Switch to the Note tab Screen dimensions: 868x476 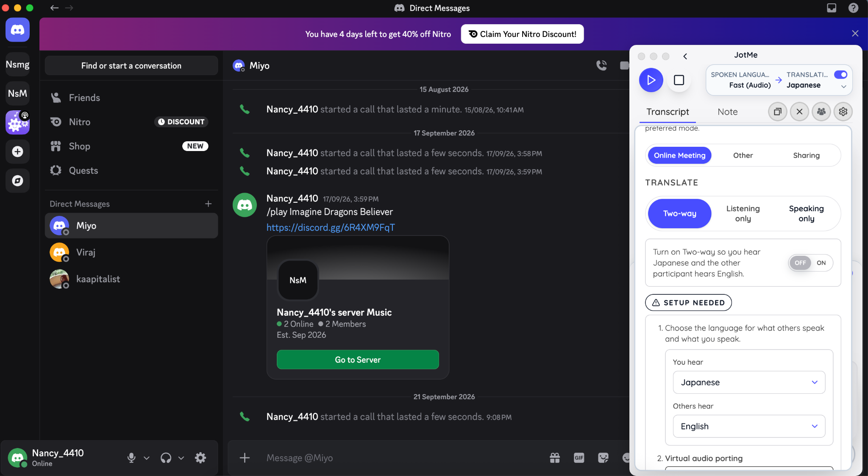pyautogui.click(x=727, y=112)
